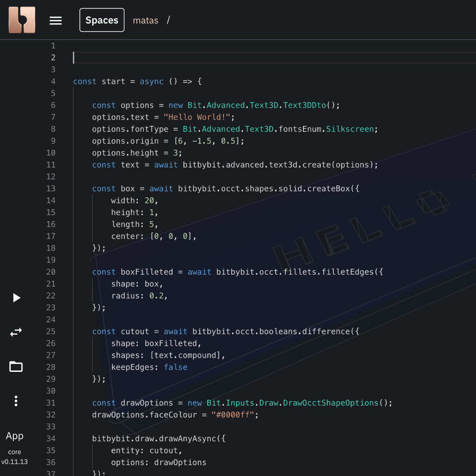This screenshot has height=476, width=476.
Task: Run the script with the play icon
Action: point(16,297)
